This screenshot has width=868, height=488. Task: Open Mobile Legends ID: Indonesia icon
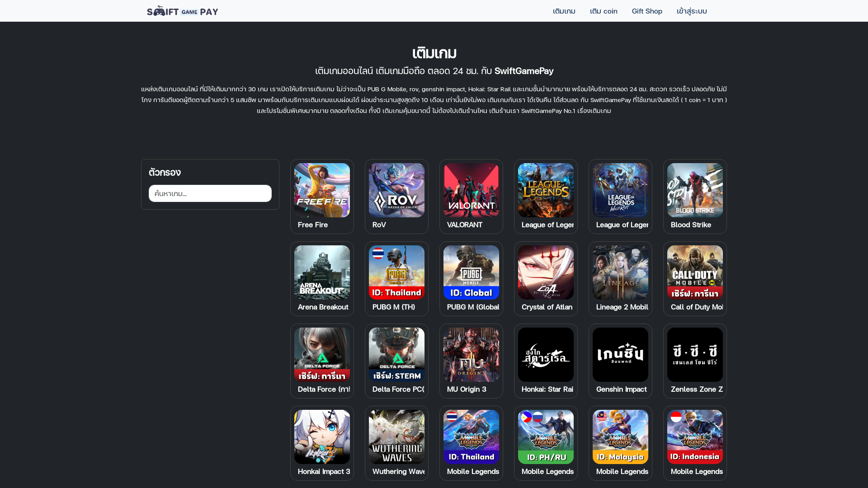pyautogui.click(x=695, y=437)
